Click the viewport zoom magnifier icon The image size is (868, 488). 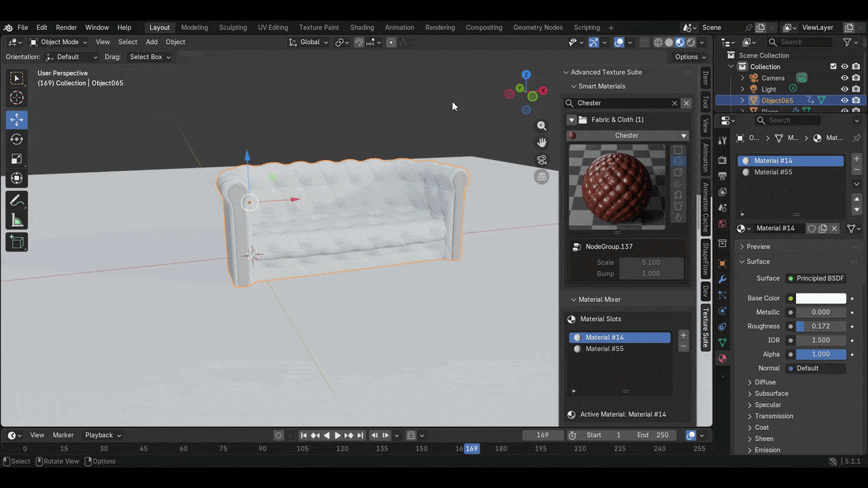coord(542,125)
